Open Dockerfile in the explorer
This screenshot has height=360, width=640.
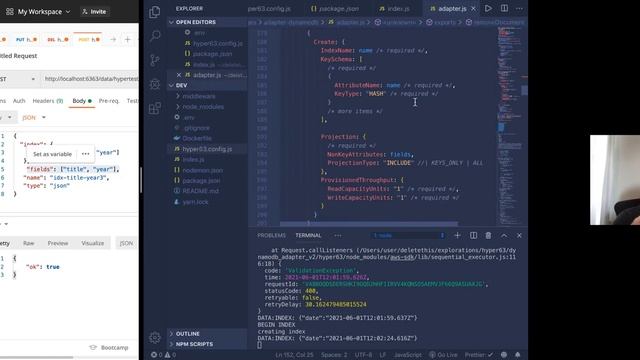click(197, 138)
